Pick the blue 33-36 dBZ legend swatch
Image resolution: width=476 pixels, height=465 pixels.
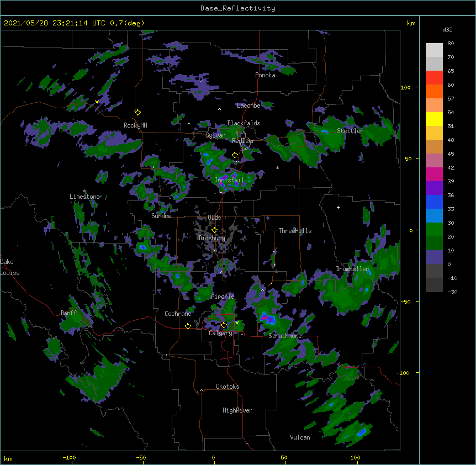point(434,202)
